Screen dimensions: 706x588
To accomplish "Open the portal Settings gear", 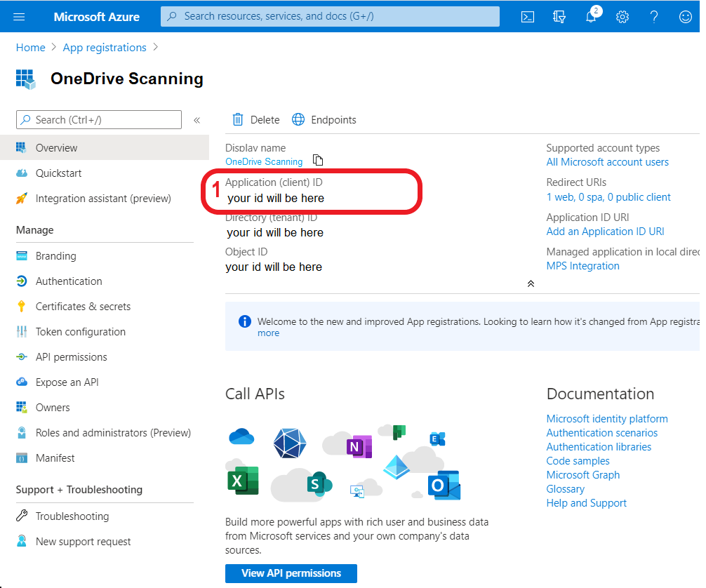I will click(622, 17).
